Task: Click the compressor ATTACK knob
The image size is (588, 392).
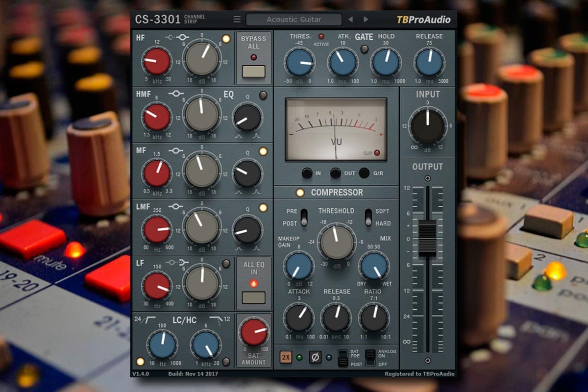Action: click(299, 318)
